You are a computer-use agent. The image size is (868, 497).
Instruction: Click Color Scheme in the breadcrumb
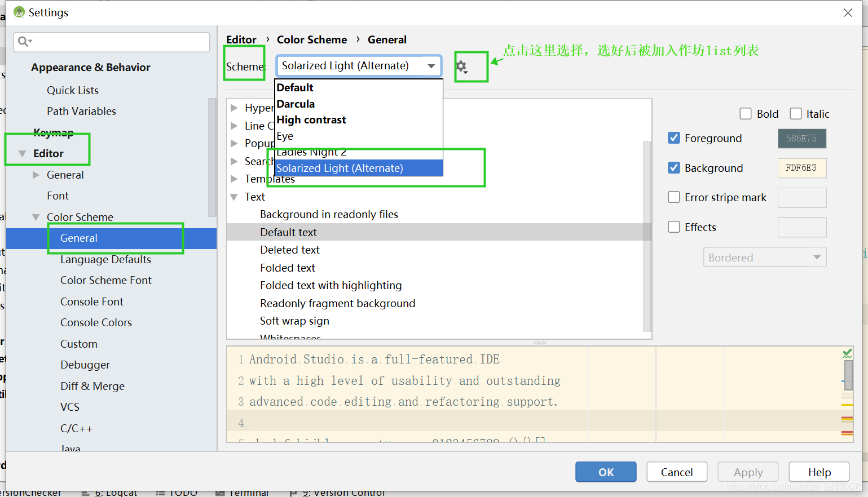pyautogui.click(x=312, y=39)
